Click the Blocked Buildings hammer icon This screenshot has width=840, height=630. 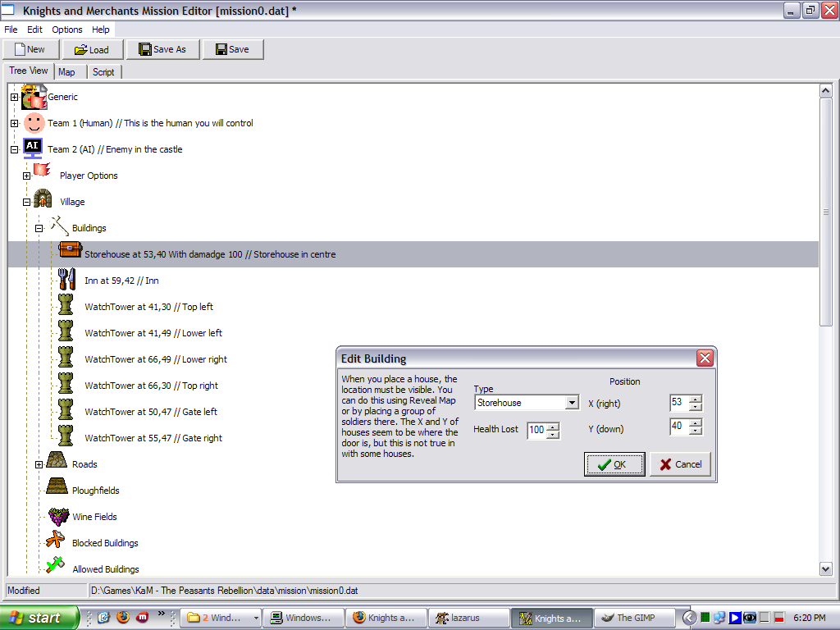[x=56, y=541]
